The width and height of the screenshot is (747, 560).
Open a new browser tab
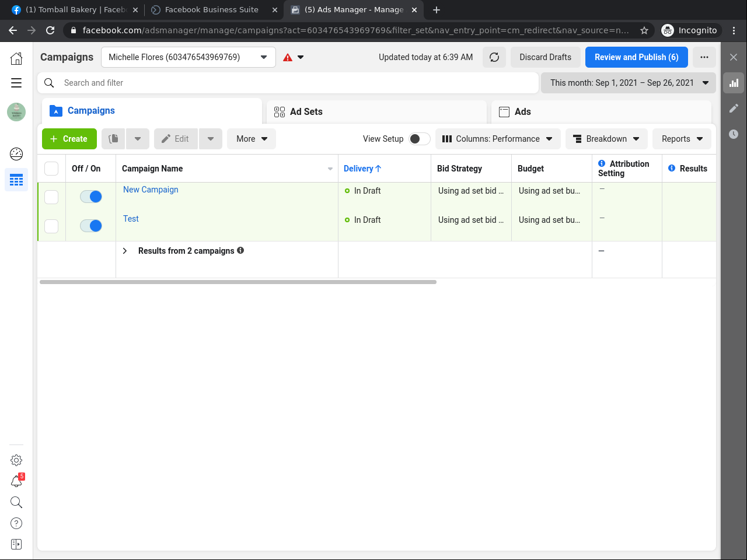(437, 10)
